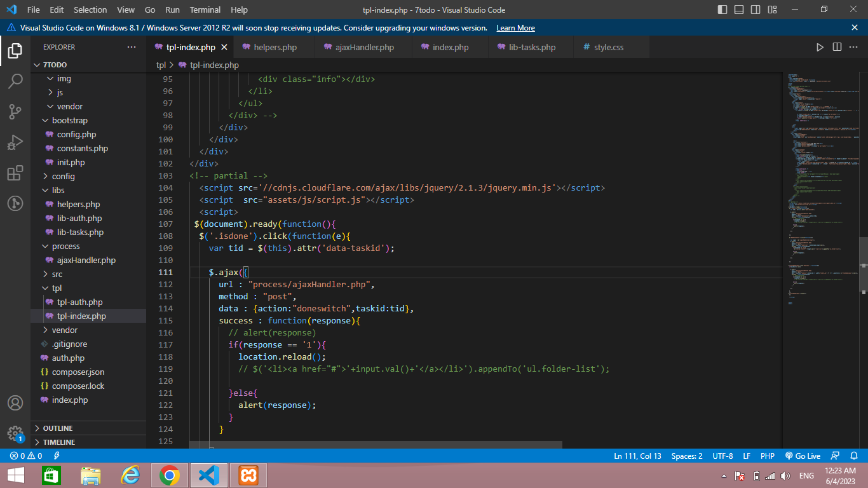Start Go Live server

803,456
